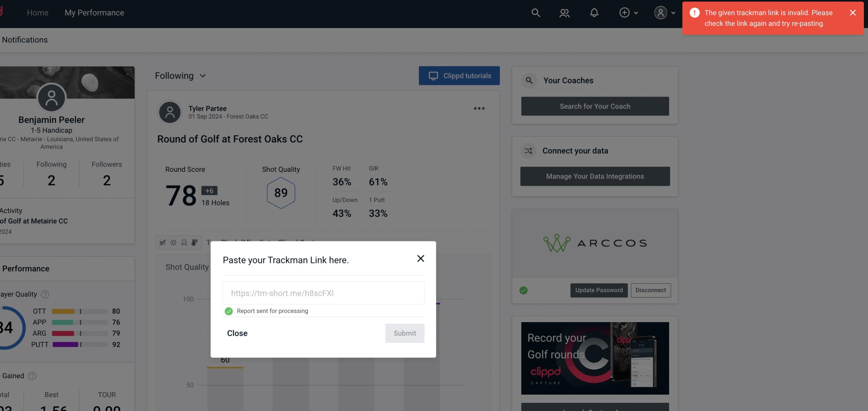Click the search icon in the top navigation
The image size is (868, 411).
tap(535, 12)
